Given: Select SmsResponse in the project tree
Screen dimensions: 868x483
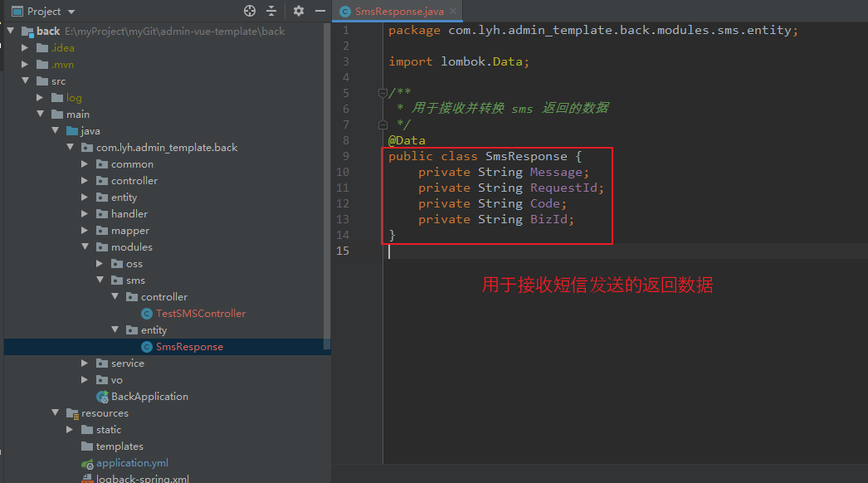Looking at the screenshot, I should (189, 347).
